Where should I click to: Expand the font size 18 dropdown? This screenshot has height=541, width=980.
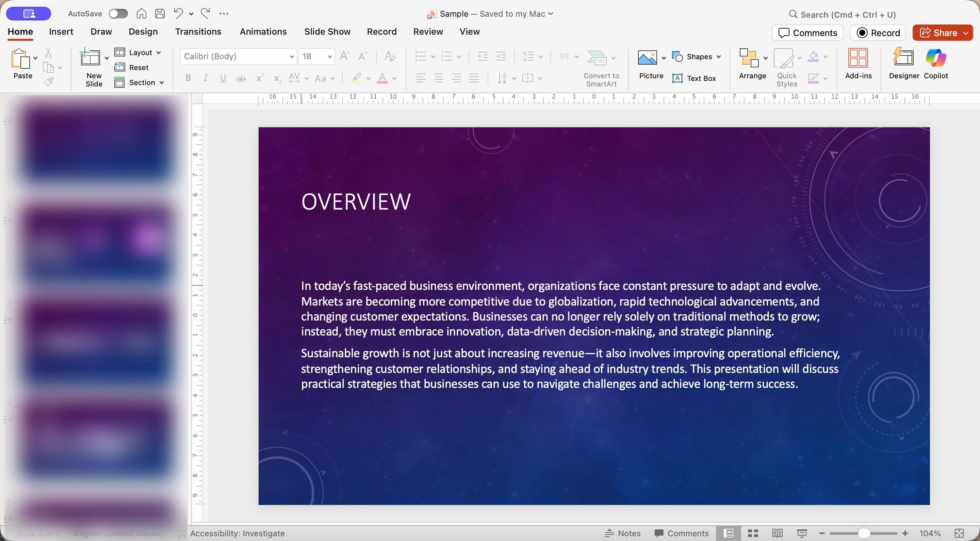(x=329, y=57)
